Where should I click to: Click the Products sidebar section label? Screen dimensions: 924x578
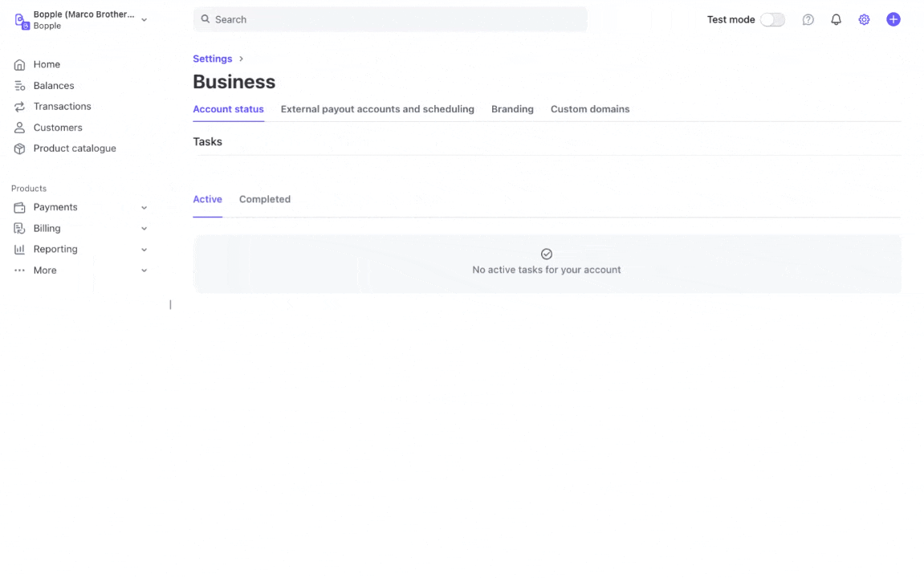(x=29, y=189)
